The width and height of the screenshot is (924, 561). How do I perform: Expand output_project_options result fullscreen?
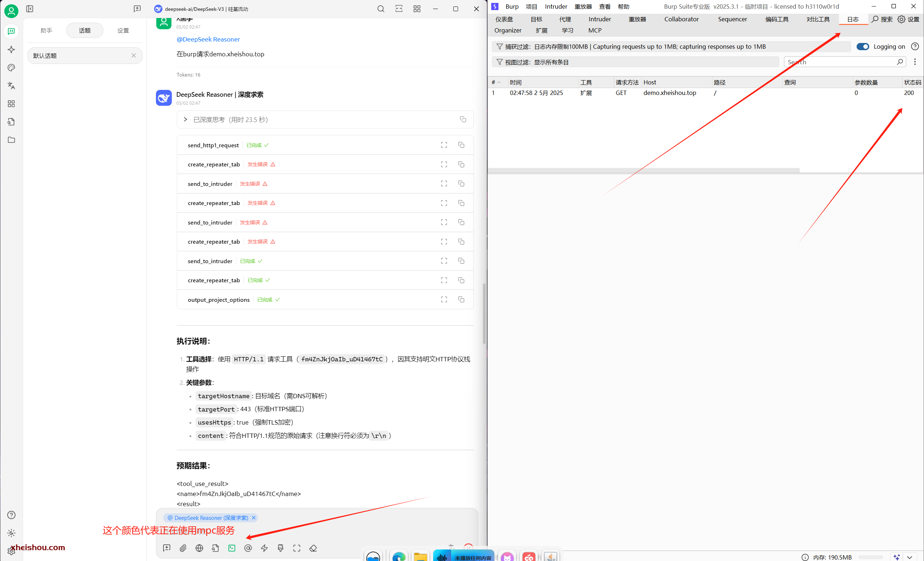point(444,299)
